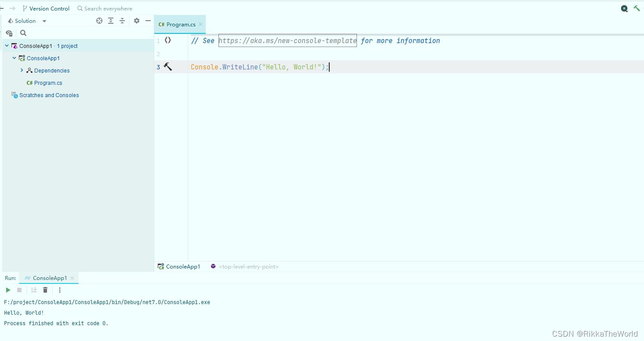
Task: Click the Expand All icon in Solution panel
Action: (x=111, y=21)
